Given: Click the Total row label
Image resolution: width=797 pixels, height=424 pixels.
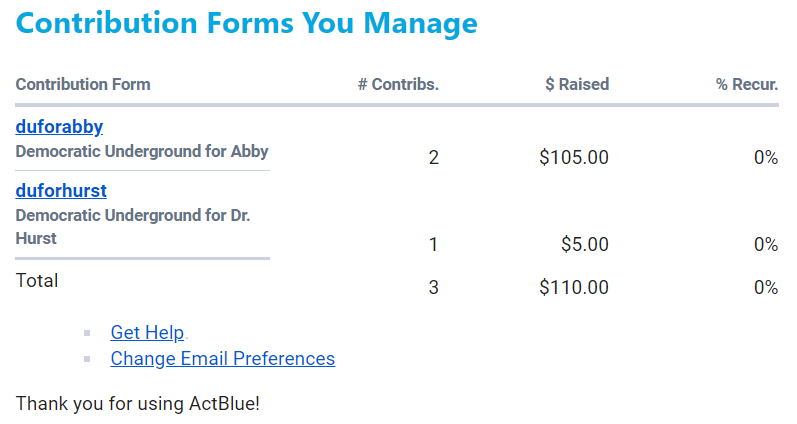Looking at the screenshot, I should click(37, 281).
